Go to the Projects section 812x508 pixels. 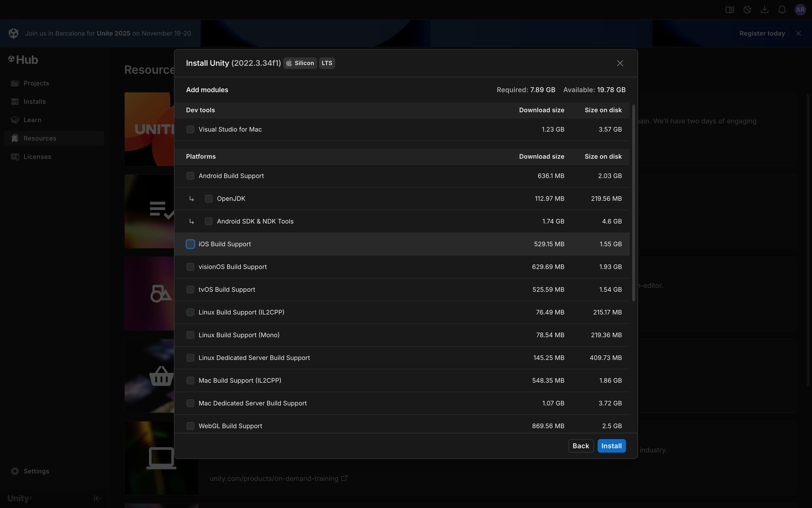click(x=36, y=83)
